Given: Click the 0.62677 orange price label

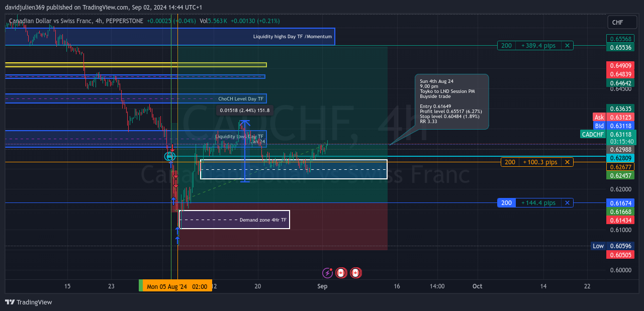Looking at the screenshot, I should click(620, 167).
